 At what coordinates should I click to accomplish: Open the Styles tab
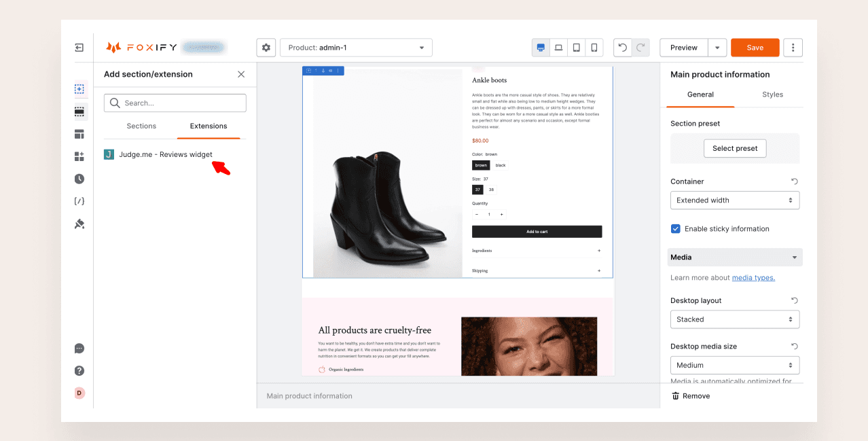772,95
